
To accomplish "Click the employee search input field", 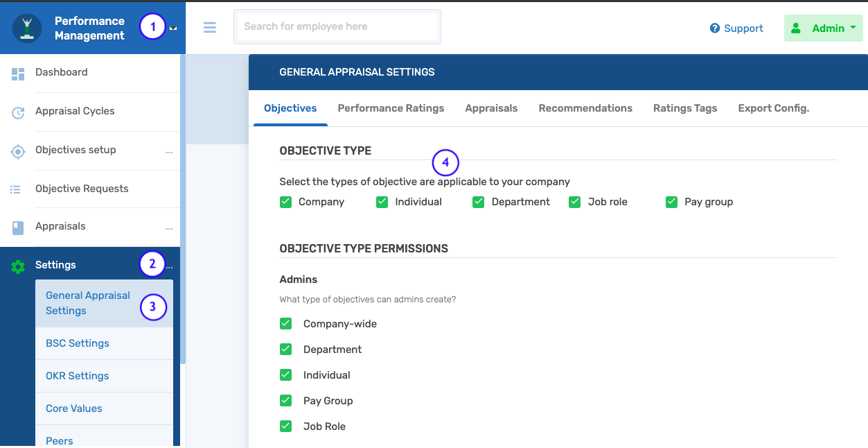I will pos(337,27).
